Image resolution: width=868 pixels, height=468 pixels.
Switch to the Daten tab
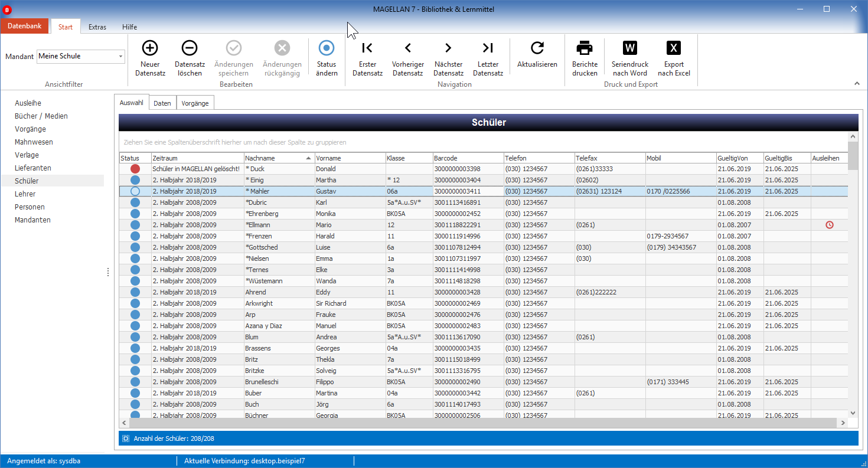coord(162,103)
